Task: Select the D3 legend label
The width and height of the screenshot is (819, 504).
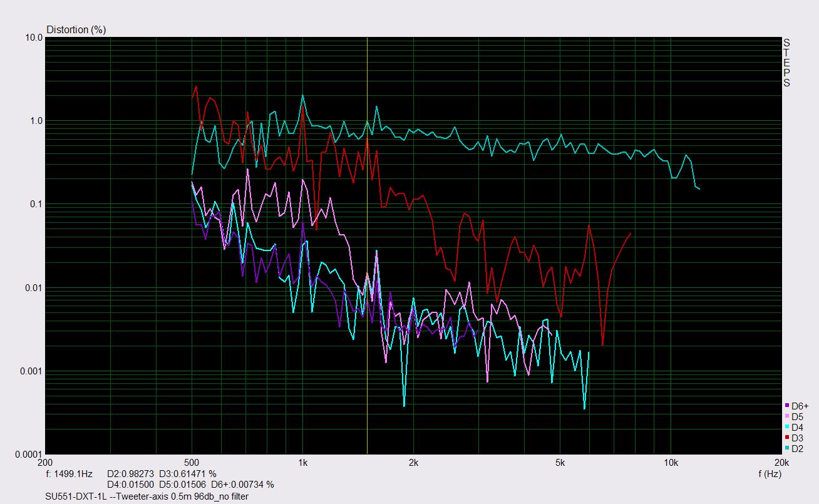Action: click(797, 438)
